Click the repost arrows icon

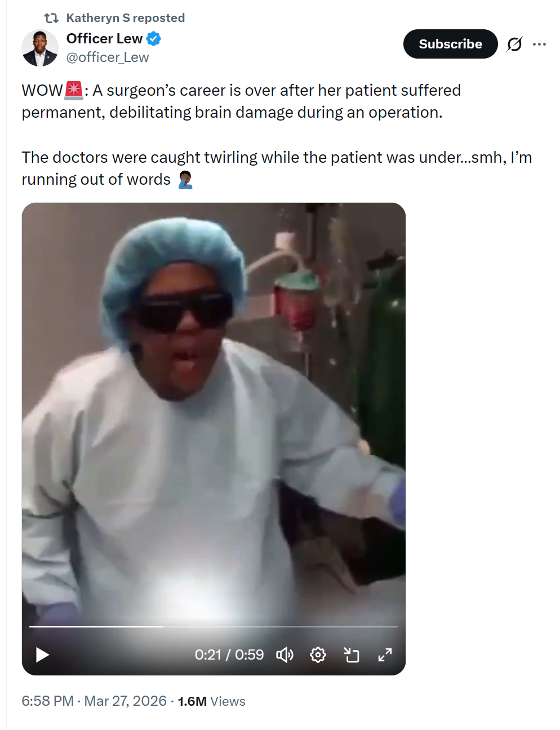pos(51,18)
